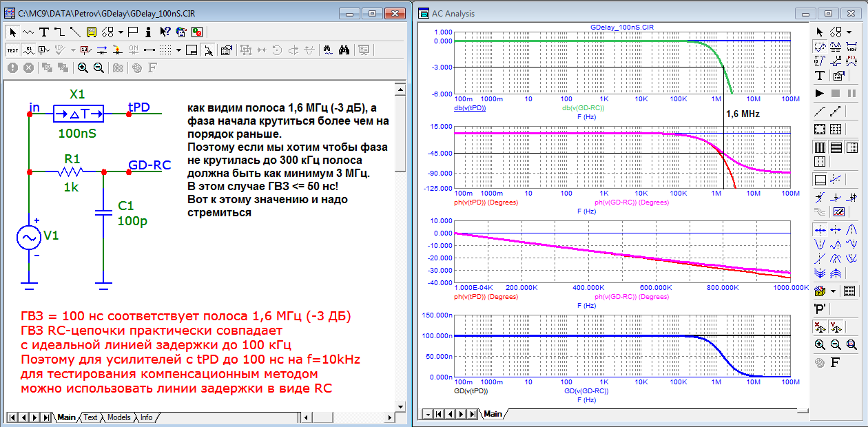Select the flag tool
The height and width of the screenshot is (427, 868).
[132, 32]
